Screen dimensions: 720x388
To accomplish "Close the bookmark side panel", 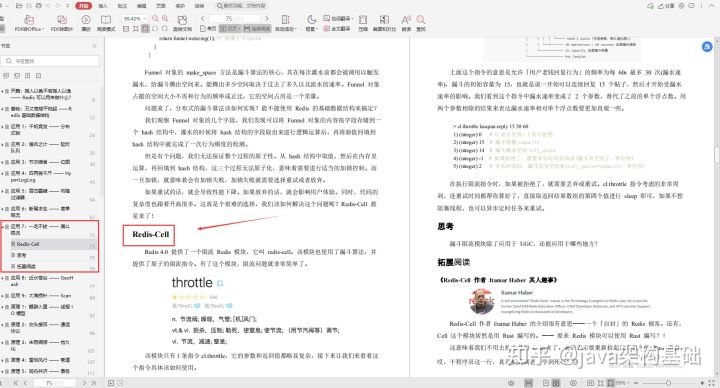I will tap(95, 46).
